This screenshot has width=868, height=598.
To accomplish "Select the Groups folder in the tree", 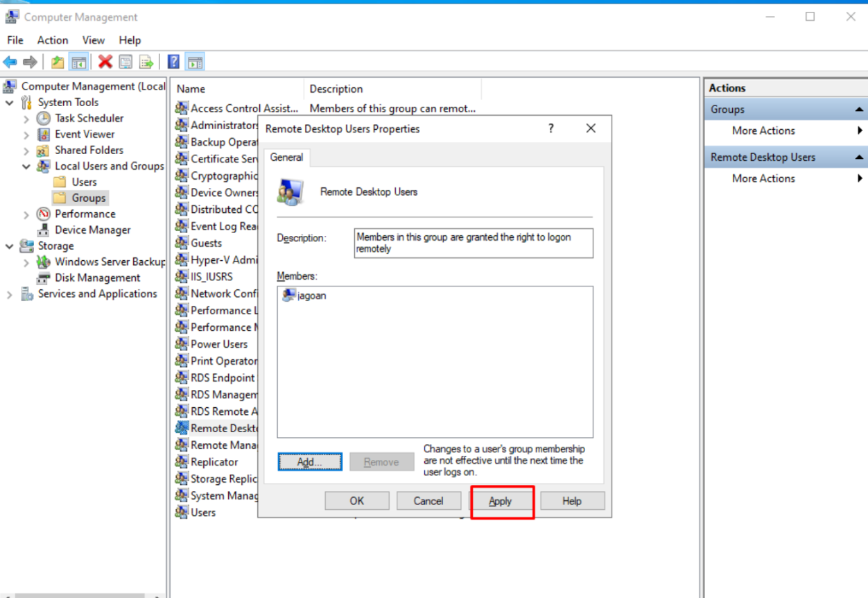I will click(89, 198).
